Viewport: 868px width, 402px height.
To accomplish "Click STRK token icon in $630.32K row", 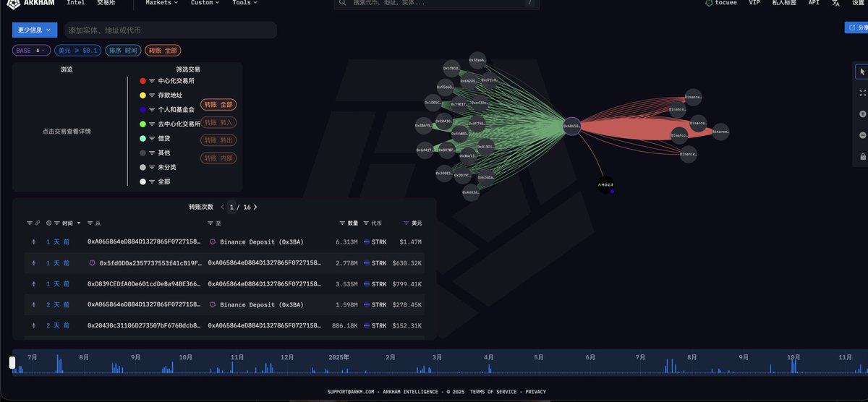I will 366,263.
